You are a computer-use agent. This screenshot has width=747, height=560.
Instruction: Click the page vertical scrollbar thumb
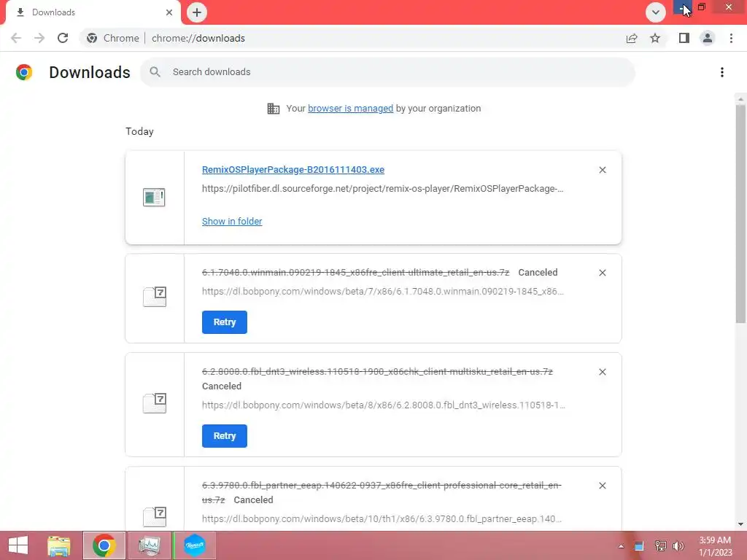click(x=740, y=214)
